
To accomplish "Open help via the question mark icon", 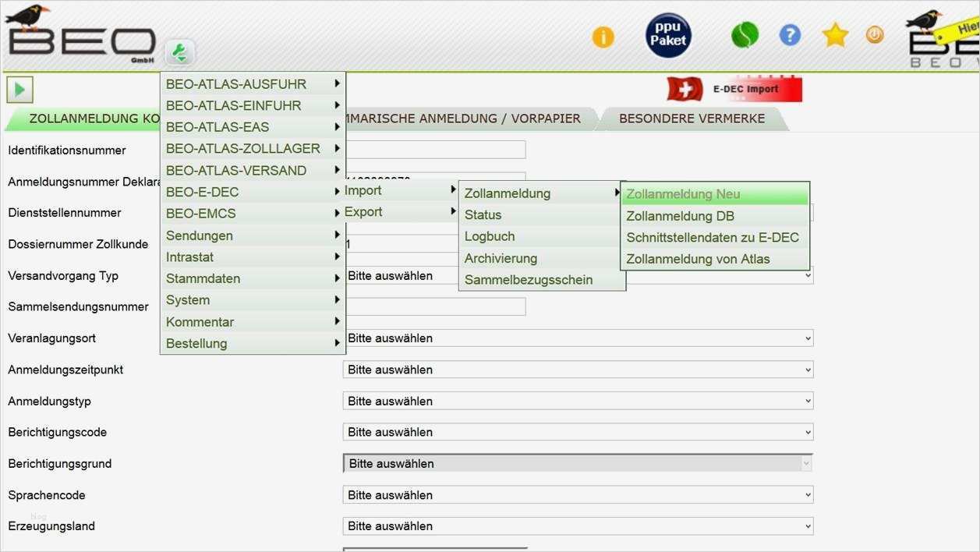I will pyautogui.click(x=790, y=35).
